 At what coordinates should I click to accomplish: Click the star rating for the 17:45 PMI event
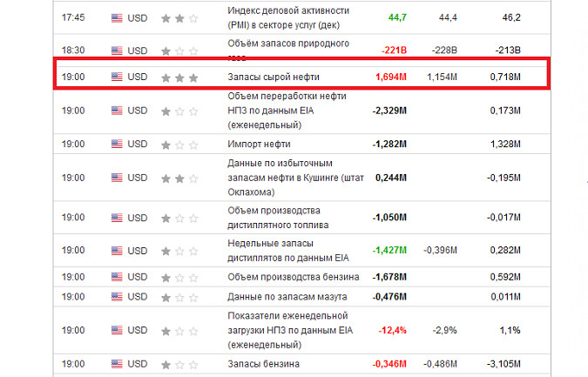point(180,17)
